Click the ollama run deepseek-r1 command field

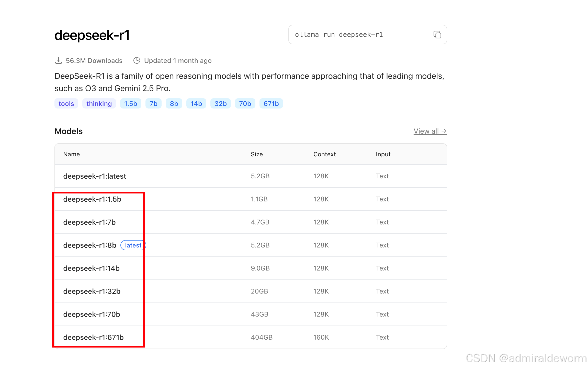[x=358, y=35]
